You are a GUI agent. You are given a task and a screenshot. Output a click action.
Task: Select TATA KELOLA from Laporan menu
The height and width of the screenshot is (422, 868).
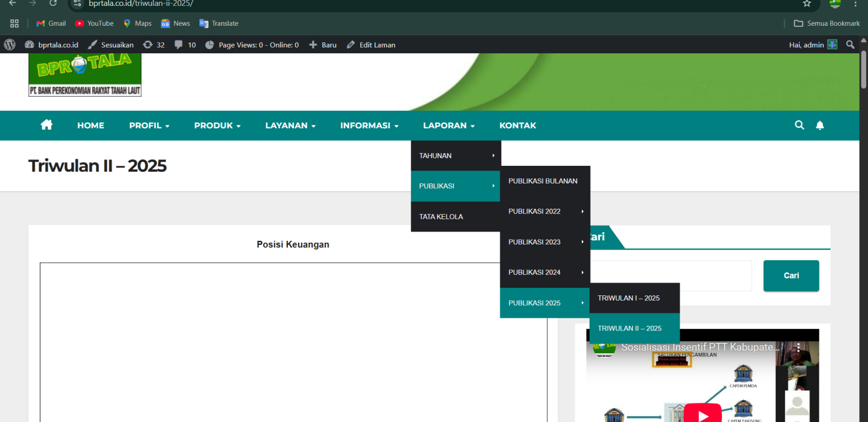point(441,216)
